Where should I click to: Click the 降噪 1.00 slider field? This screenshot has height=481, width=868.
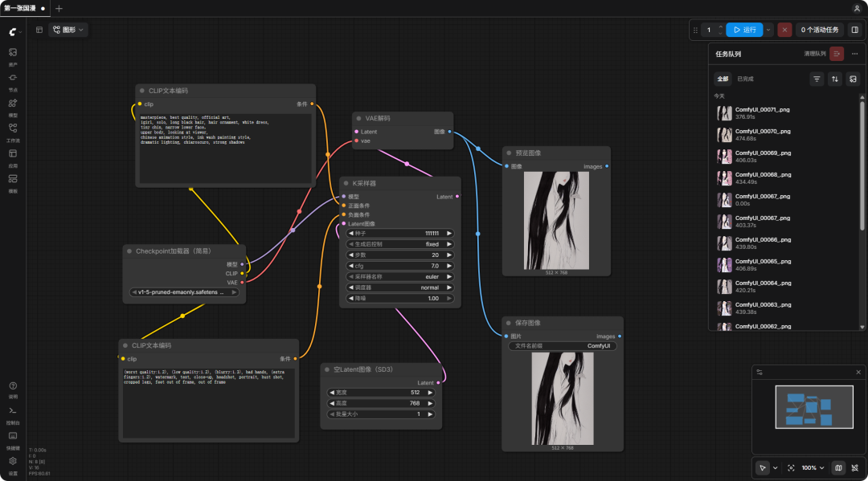tap(399, 298)
